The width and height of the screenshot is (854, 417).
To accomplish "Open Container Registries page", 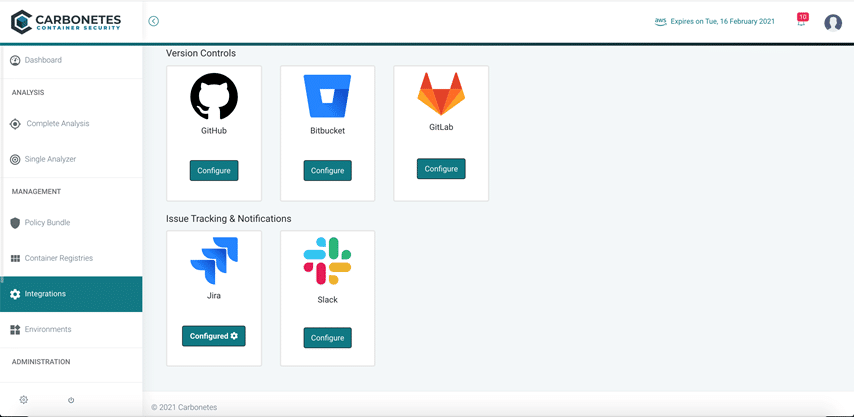I will pos(71,258).
